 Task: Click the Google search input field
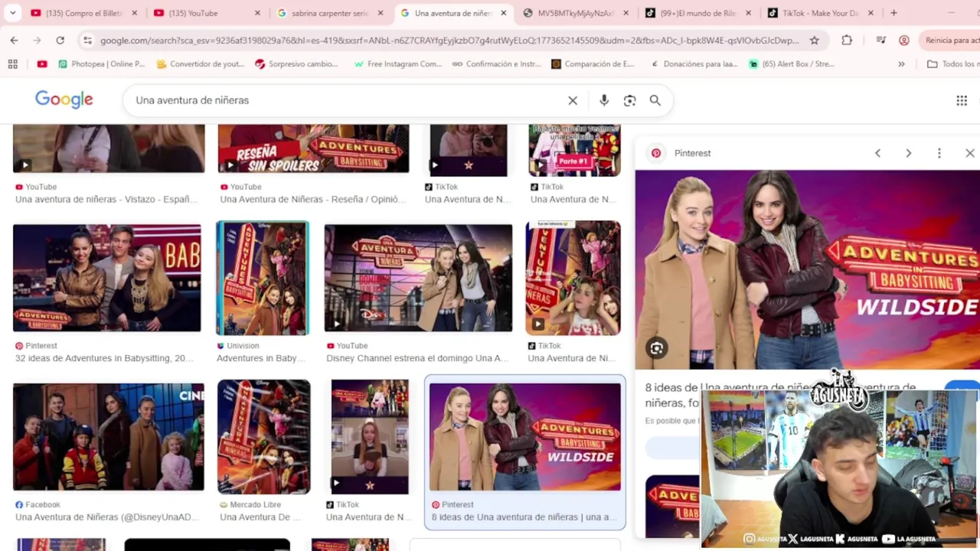348,100
